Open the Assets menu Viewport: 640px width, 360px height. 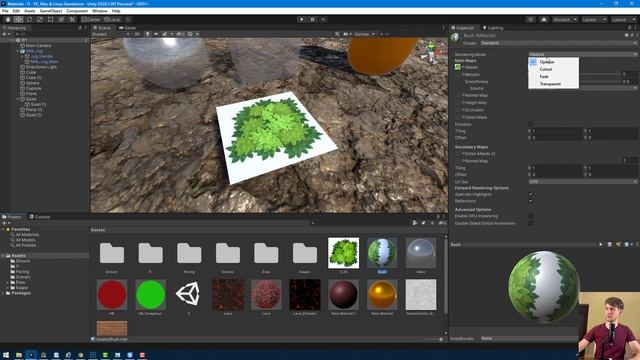29,11
